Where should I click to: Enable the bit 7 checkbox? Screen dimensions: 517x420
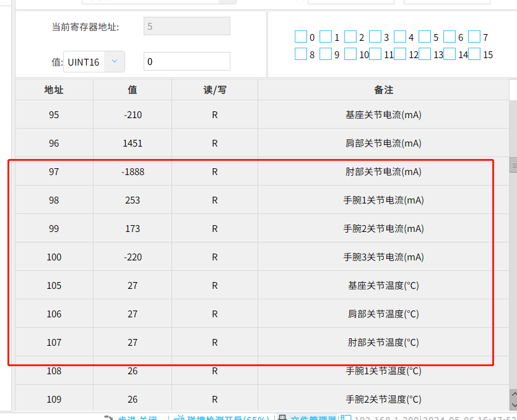tap(474, 36)
